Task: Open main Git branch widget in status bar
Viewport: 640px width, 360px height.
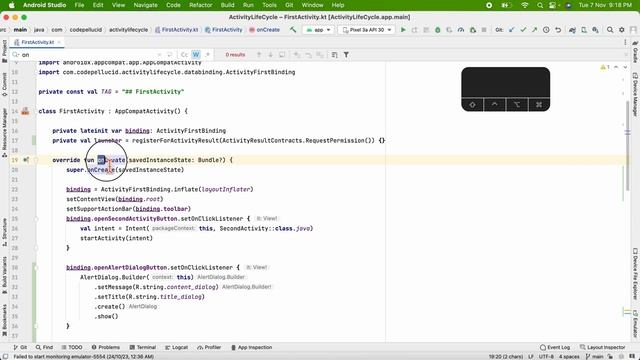Action: pos(594,357)
